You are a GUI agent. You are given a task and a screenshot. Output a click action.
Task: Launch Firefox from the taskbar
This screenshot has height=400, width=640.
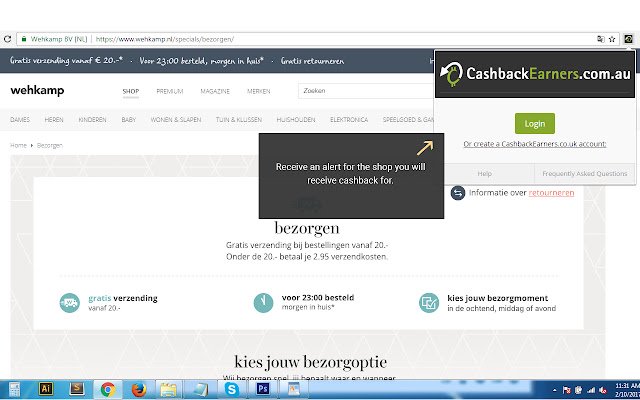point(139,389)
